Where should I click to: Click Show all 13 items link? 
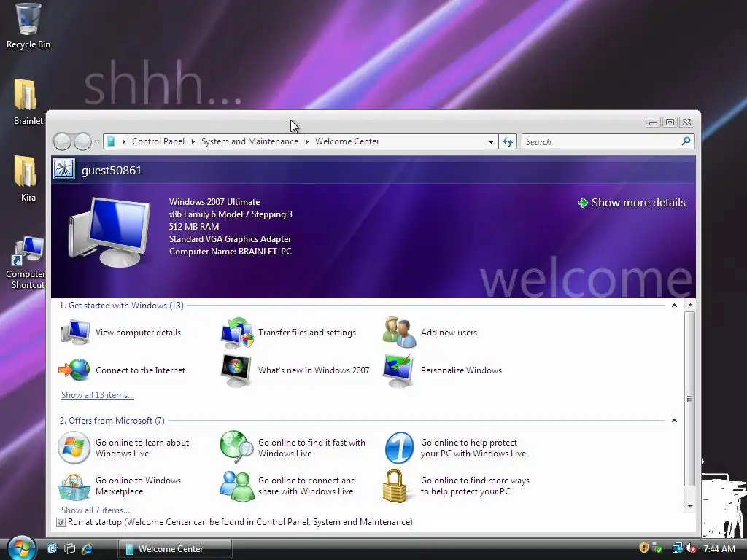pos(98,395)
